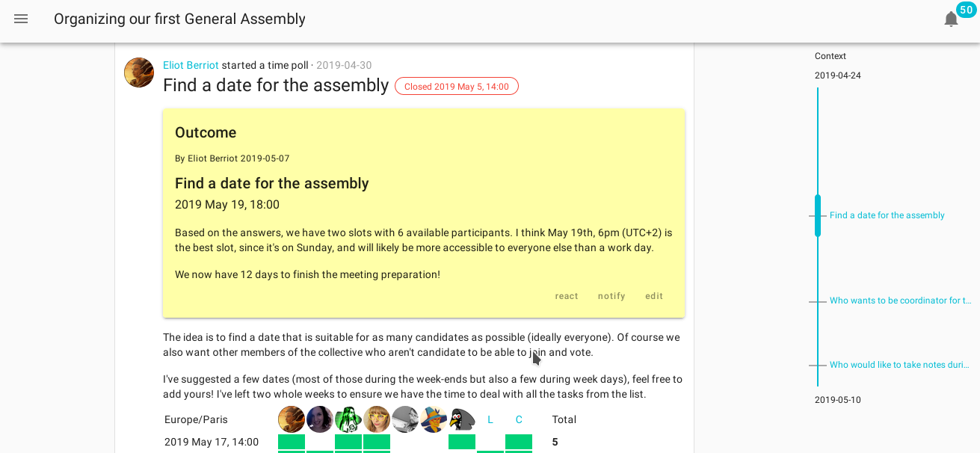Jump to 'Who wants to be coordinator' timeline item

[901, 301]
